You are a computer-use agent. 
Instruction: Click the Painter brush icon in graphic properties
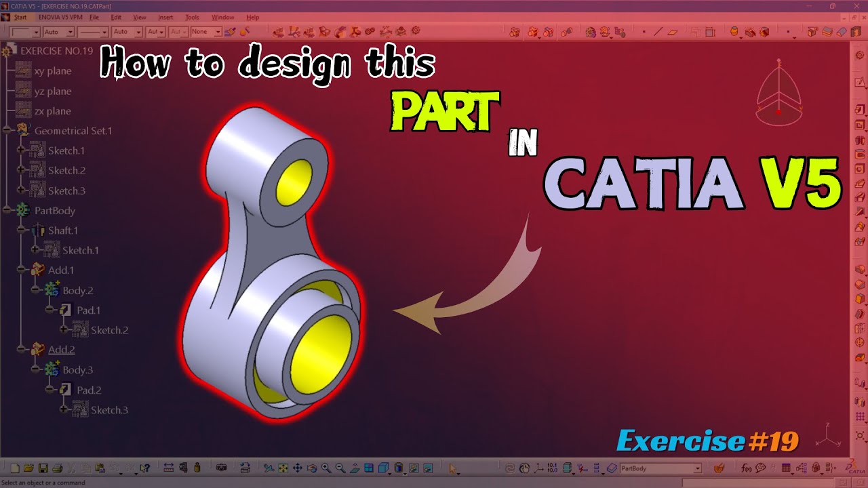click(x=230, y=31)
